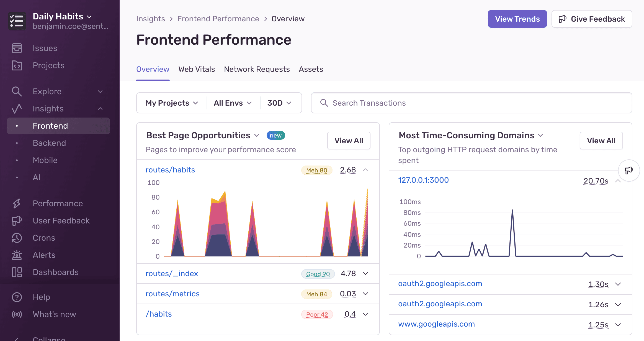The height and width of the screenshot is (341, 644).
Task: Click View All for Best Page Opportunities
Action: (349, 141)
